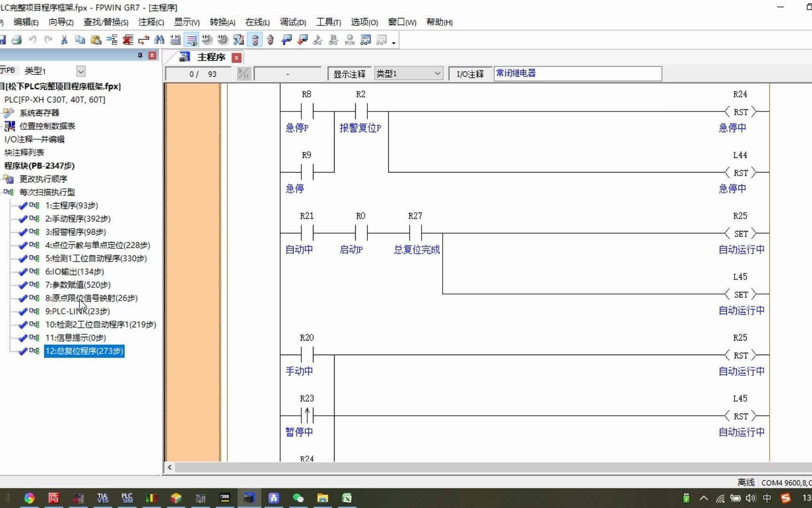Image resolution: width=812 pixels, height=508 pixels.
Task: Click the Print toolbar icon
Action: click(17, 40)
